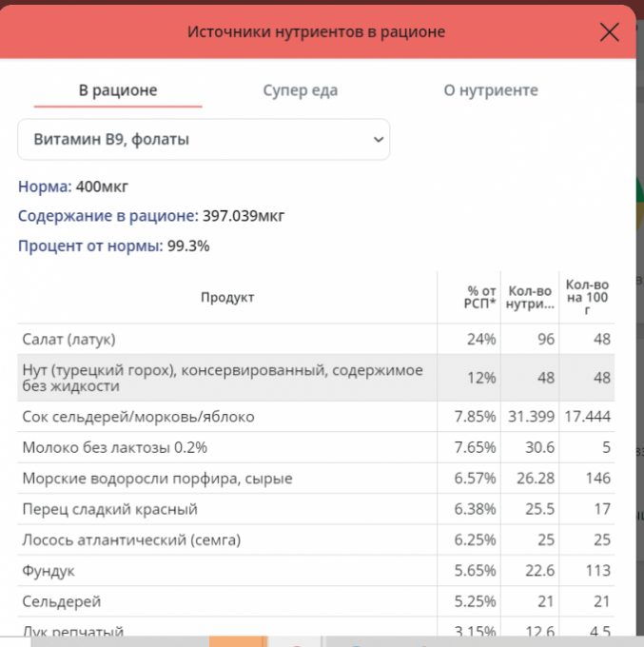This screenshot has width=644, height=647.
Task: Click the «Продукт» column header
Action: click(226, 298)
